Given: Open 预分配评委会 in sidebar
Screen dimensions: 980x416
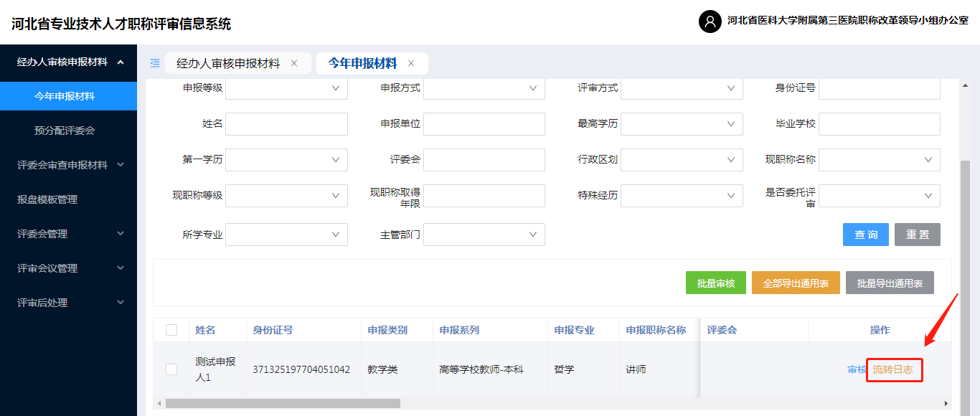Looking at the screenshot, I should (65, 131).
